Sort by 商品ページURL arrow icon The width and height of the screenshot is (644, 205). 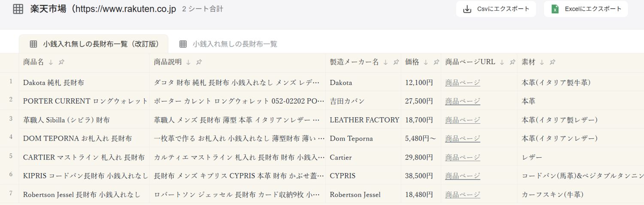click(502, 62)
